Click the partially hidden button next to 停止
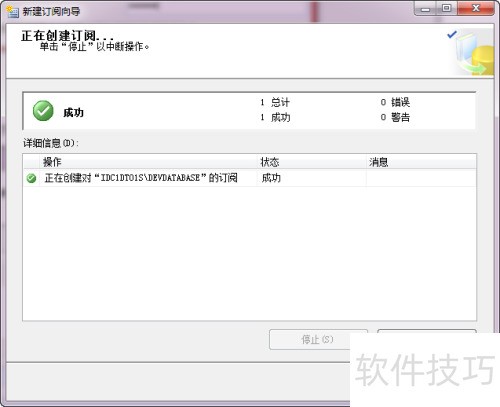The height and width of the screenshot is (407, 500). (x=427, y=331)
